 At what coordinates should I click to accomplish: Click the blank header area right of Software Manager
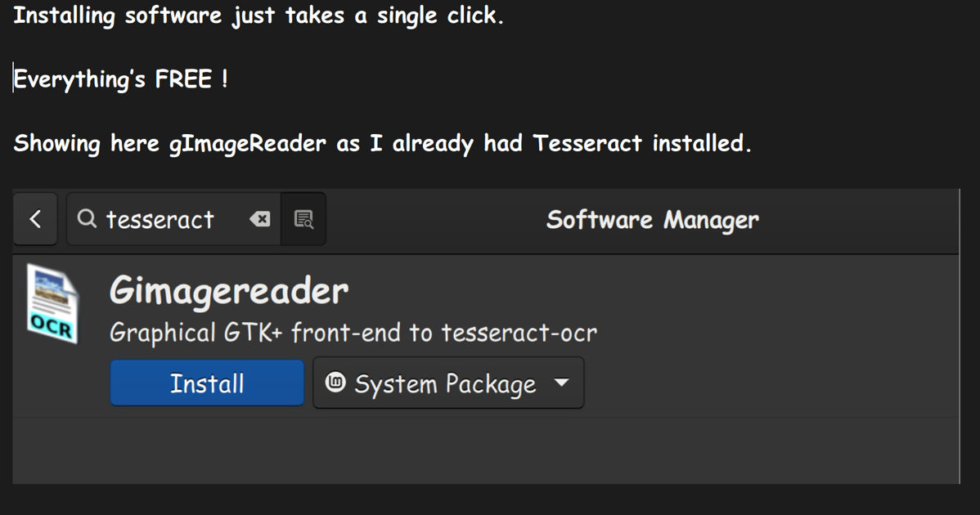[x=859, y=220]
